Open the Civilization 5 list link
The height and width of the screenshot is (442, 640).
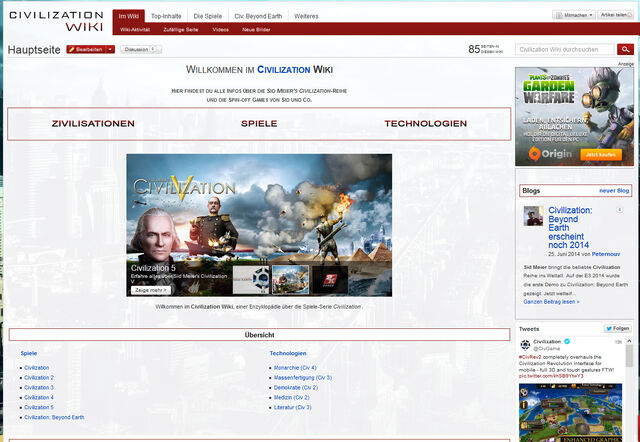tap(39, 407)
